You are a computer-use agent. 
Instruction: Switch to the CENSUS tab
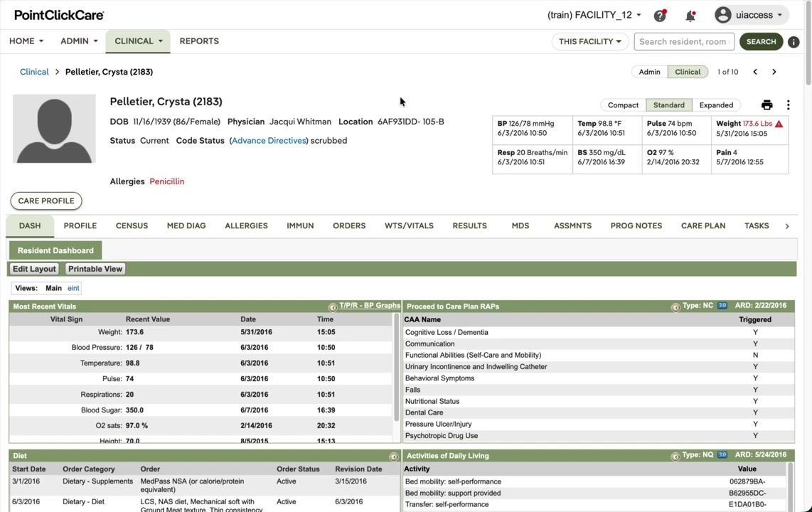132,226
